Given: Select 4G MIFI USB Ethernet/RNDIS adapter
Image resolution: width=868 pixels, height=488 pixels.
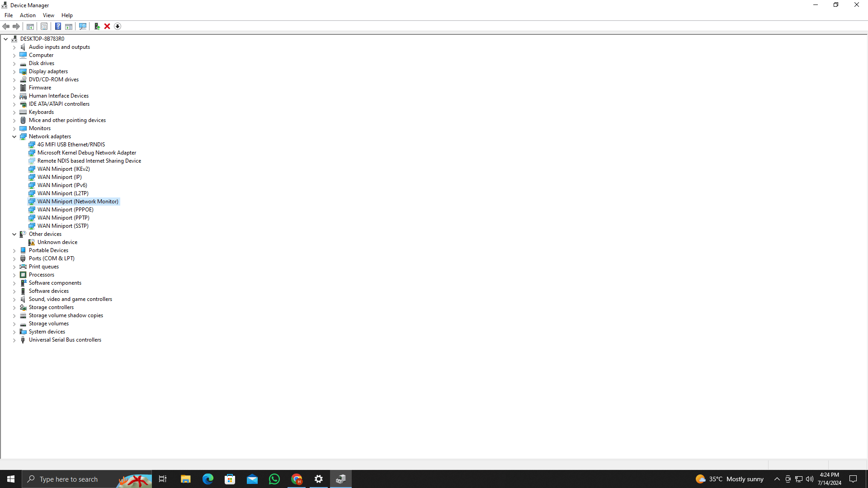Looking at the screenshot, I should [x=71, y=145].
